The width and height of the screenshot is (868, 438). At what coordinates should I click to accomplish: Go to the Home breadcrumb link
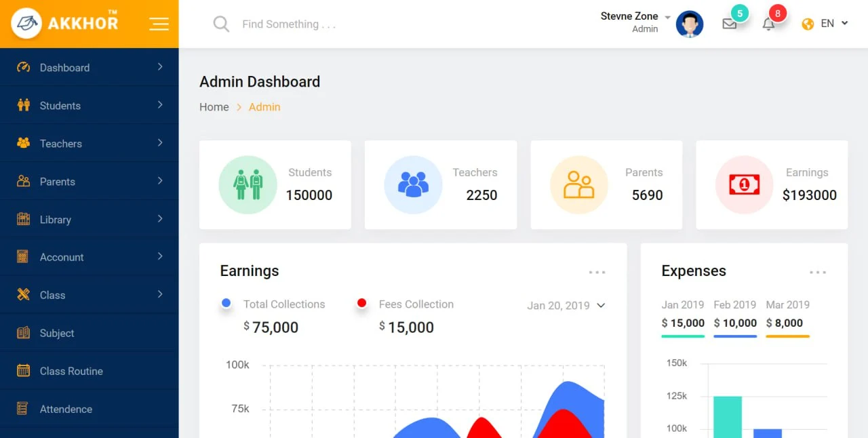pos(214,107)
